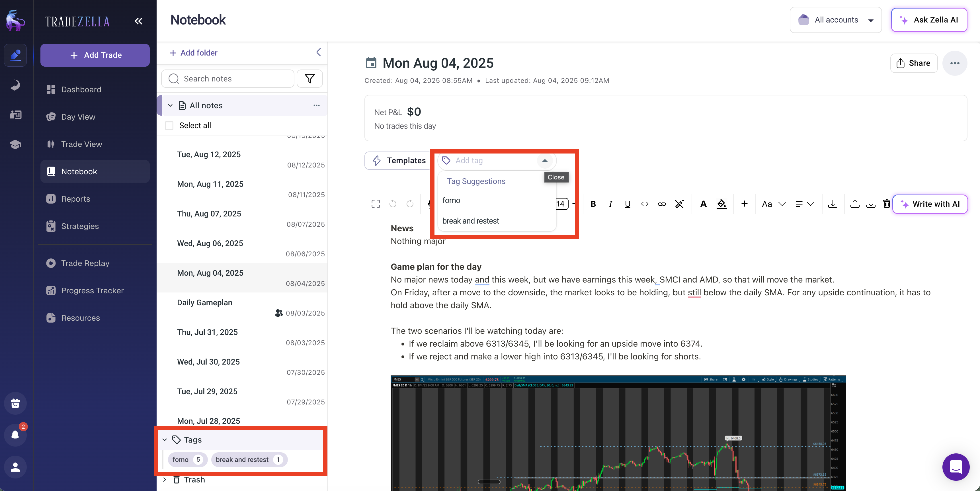
Task: Open the text highlight color picker
Action: [722, 204]
